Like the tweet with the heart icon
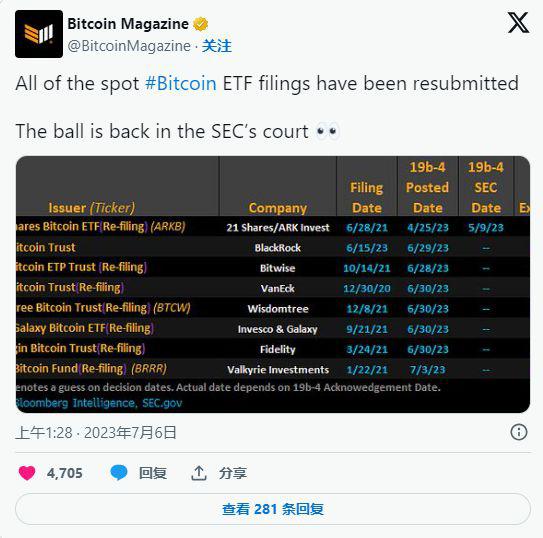Screen dimensions: 543x538 (x=27, y=473)
